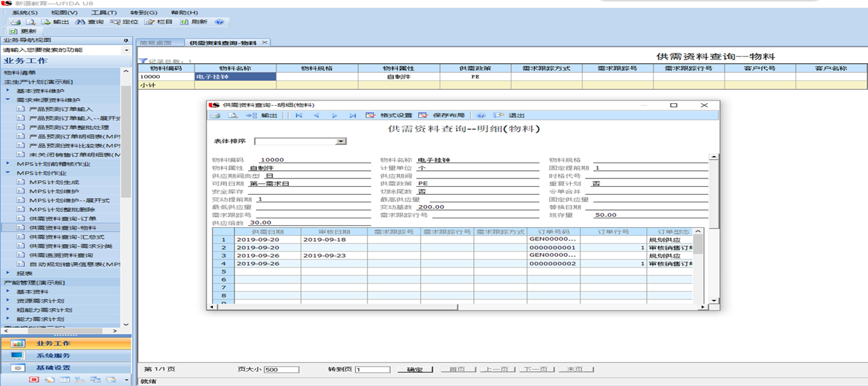The height and width of the screenshot is (386, 868).
Task: Select the 系统服务 navigation panel button
Action: [x=53, y=356]
